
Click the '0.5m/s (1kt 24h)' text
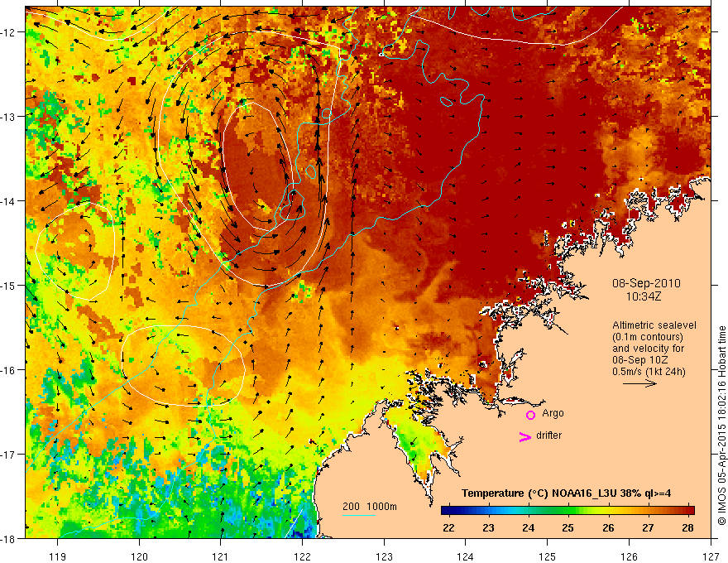(649, 372)
